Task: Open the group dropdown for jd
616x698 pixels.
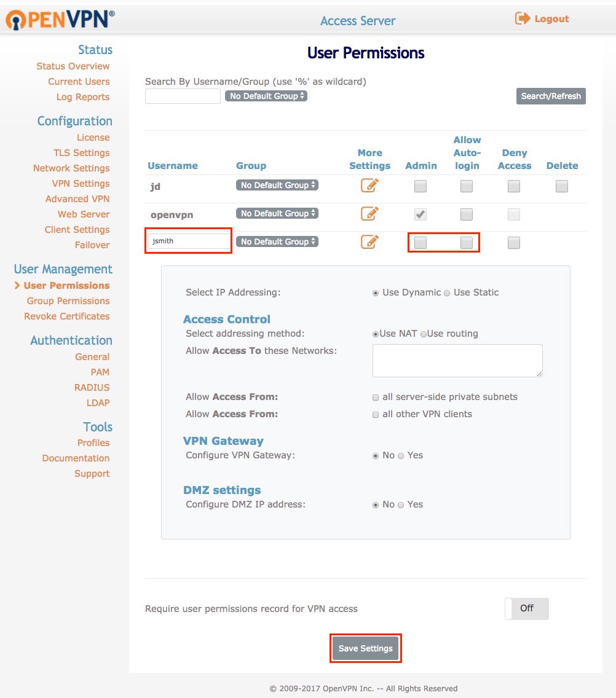Action: pos(277,185)
